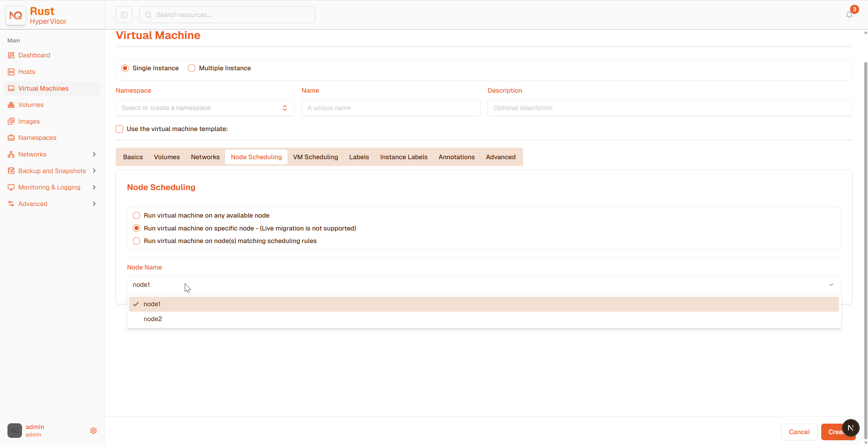868x445 pixels.
Task: Click the Description input field
Action: pyautogui.click(x=670, y=108)
